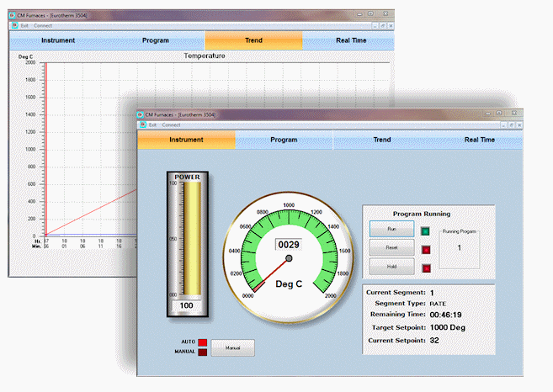This screenshot has width=553, height=392.
Task: Close inner child window in back window
Action: click(x=391, y=26)
